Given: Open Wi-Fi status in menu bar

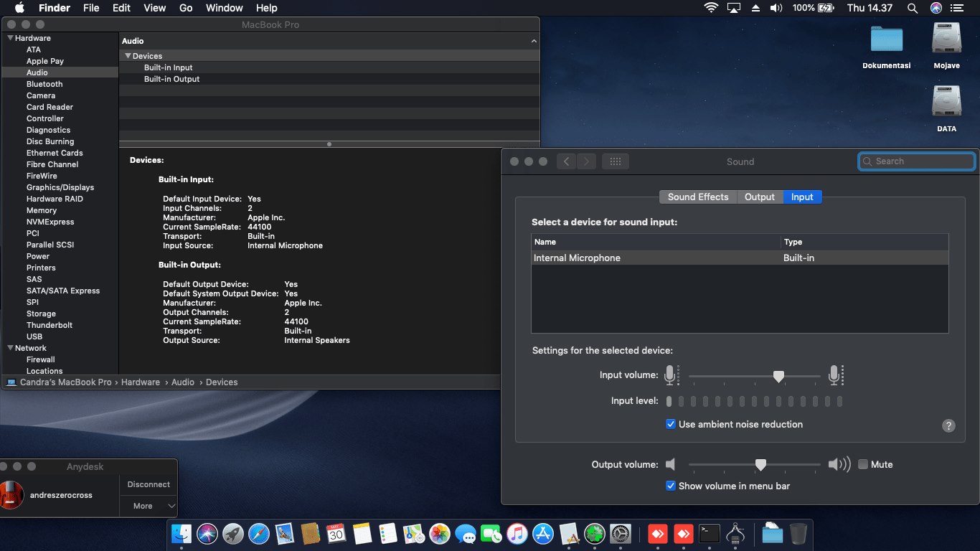Looking at the screenshot, I should click(x=711, y=8).
